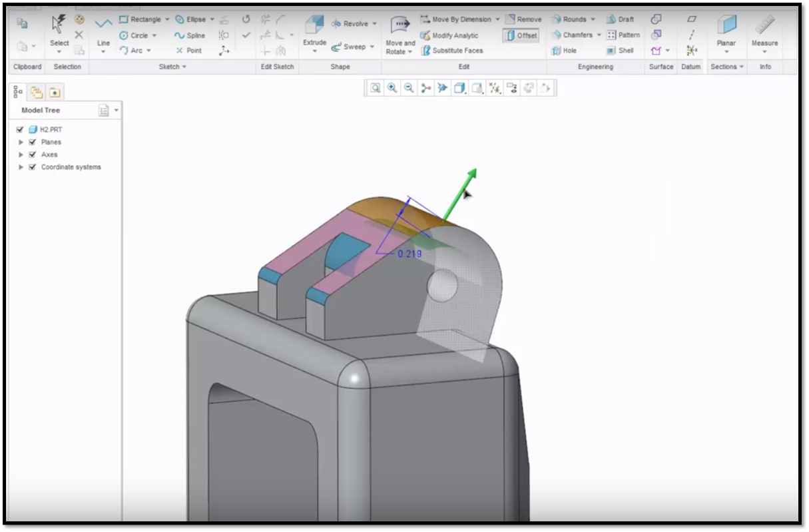This screenshot has width=809, height=532.
Task: Click the datum axis icon in Datum group
Action: tap(692, 35)
